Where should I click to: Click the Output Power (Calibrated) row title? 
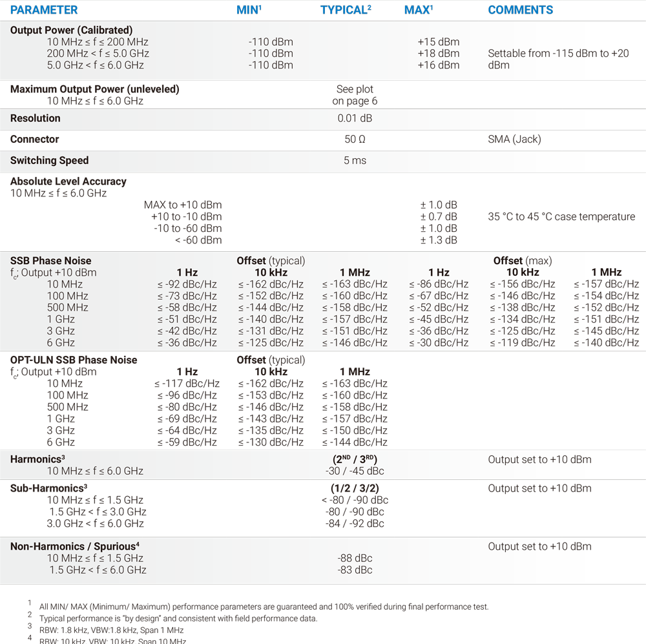[x=71, y=30]
